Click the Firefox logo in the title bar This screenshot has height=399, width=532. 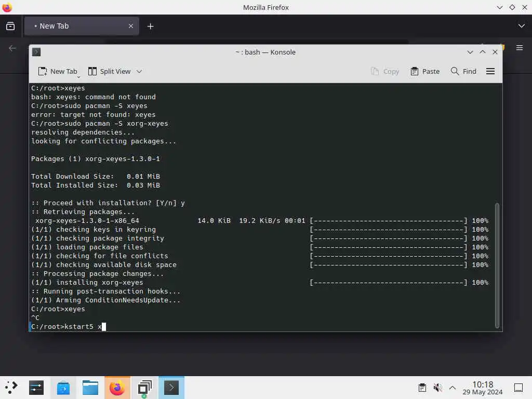(x=7, y=7)
